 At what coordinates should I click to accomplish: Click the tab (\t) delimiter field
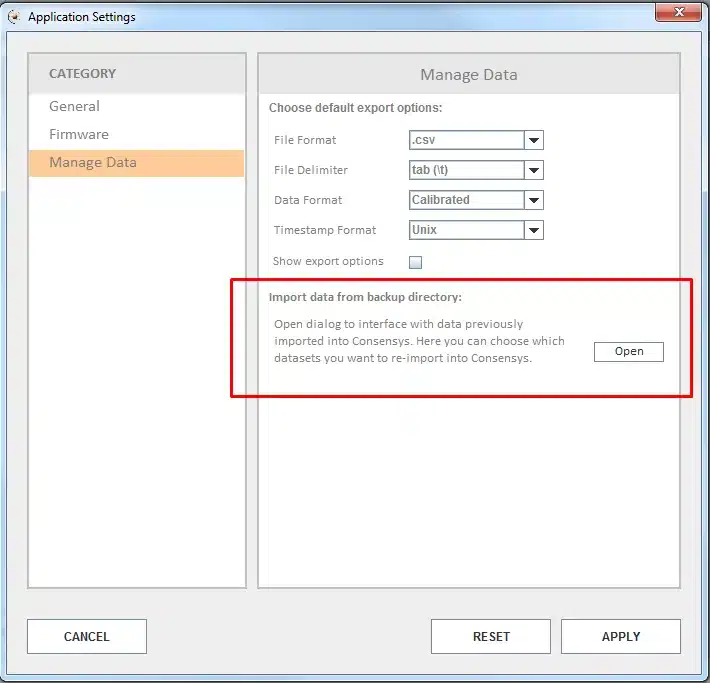[x=467, y=170]
